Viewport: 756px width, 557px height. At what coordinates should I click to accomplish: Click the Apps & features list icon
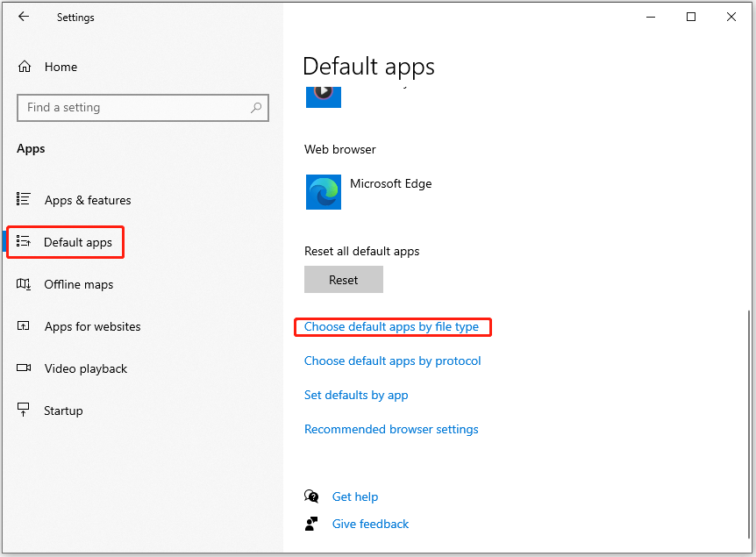[23, 199]
